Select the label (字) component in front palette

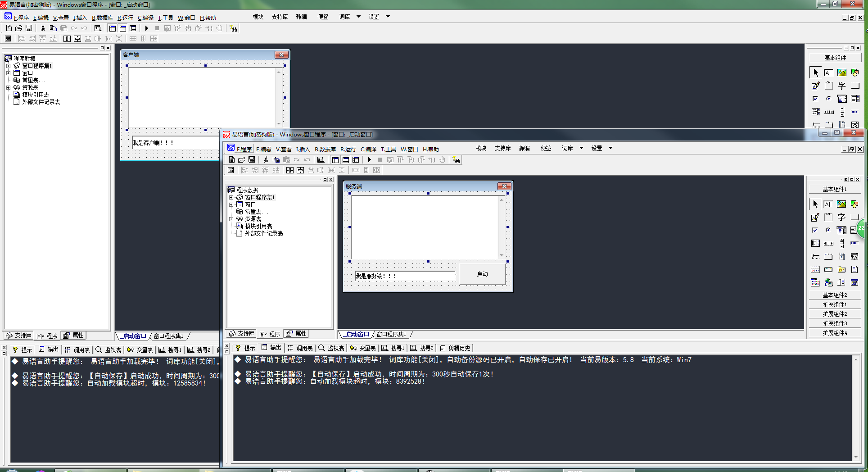(841, 218)
